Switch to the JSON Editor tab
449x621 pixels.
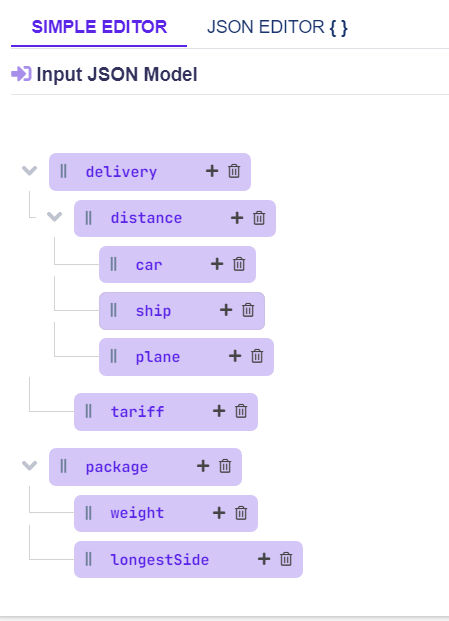pos(277,27)
